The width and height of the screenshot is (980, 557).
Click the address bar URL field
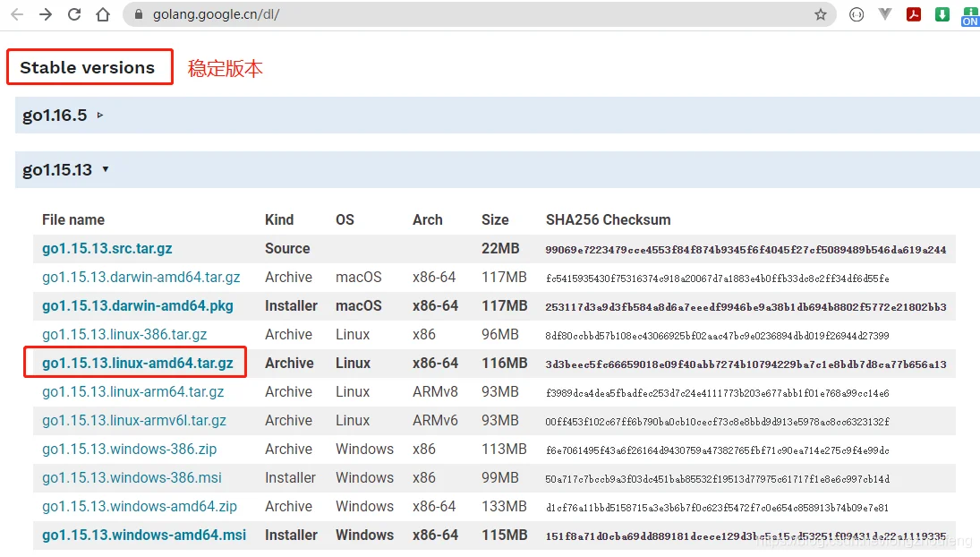[447, 15]
